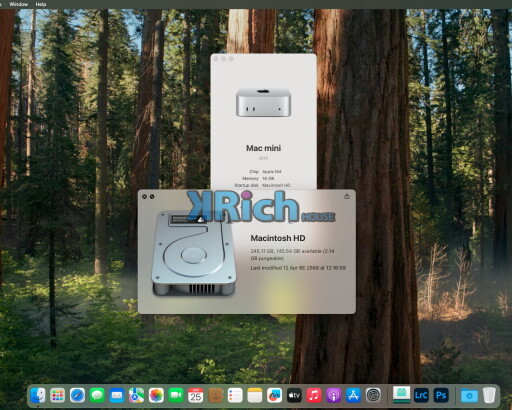Open Calendar showing 25 in the Dock
This screenshot has width=512, height=410.
click(x=196, y=396)
